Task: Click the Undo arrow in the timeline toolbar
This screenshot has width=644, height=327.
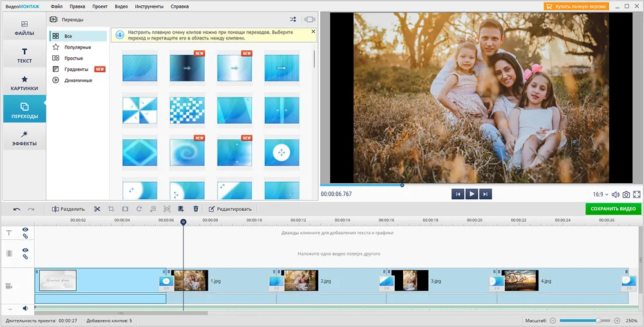Action: [x=17, y=209]
